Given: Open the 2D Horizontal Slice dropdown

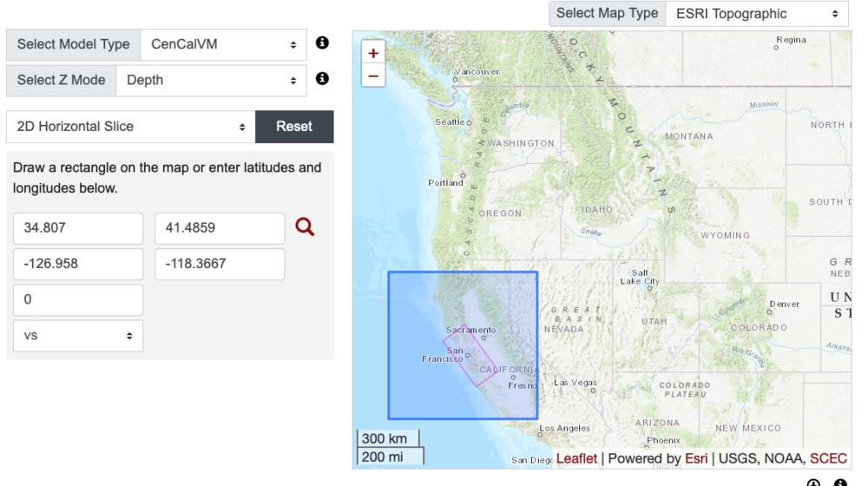Looking at the screenshot, I should click(x=130, y=127).
